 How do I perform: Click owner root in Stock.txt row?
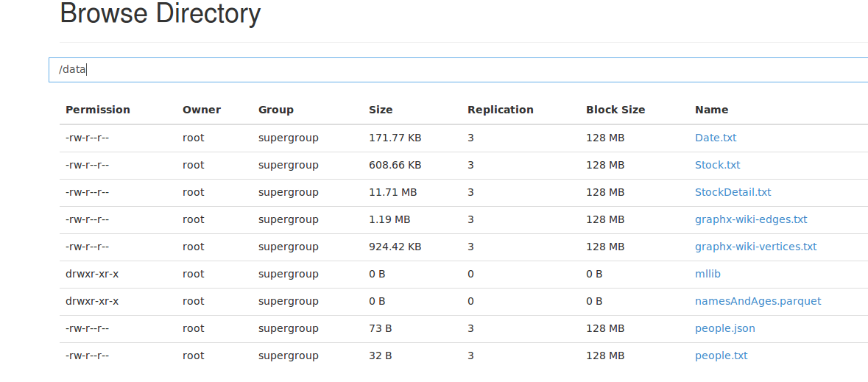193,165
